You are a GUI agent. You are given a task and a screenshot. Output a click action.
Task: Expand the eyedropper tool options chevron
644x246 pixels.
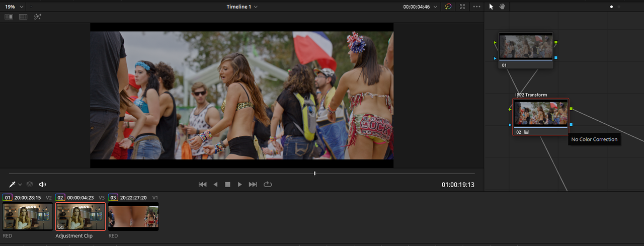click(x=20, y=185)
